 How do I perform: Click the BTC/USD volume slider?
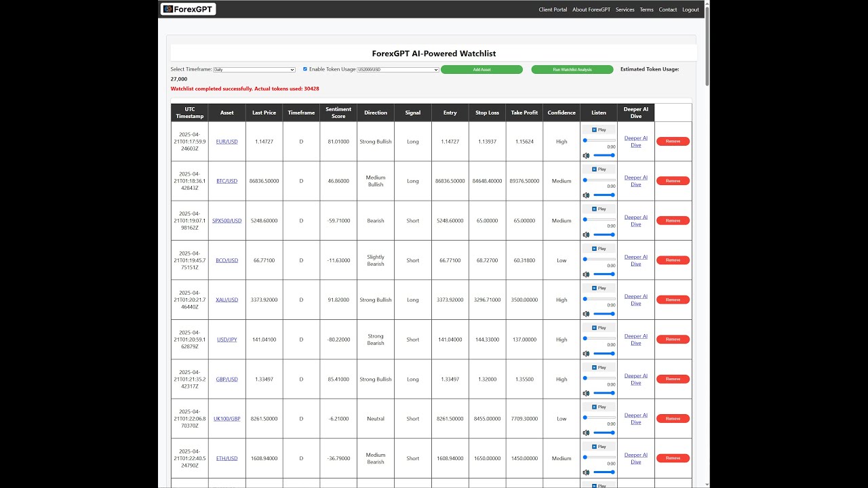pyautogui.click(x=604, y=195)
